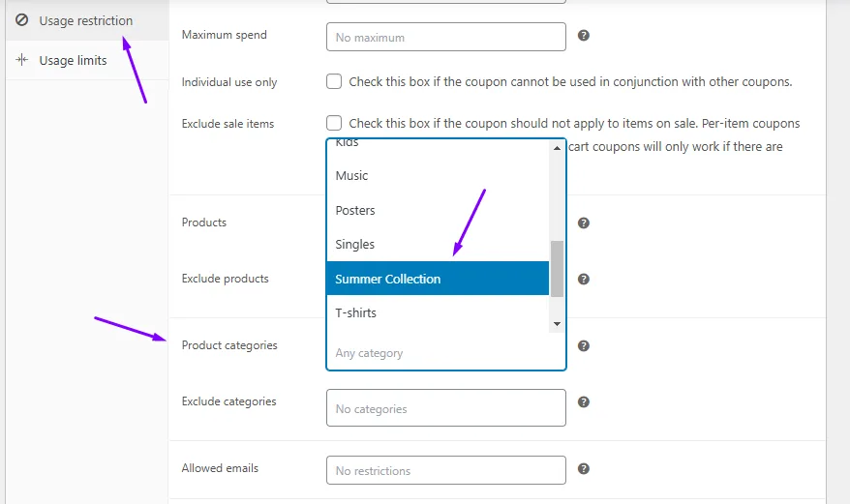850x504 pixels.
Task: Click Exclude categories help icon
Action: [x=584, y=402]
